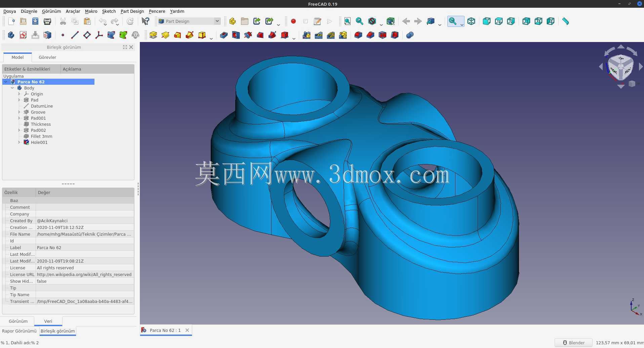Open the additive primitive dropdown arrow
The width and height of the screenshot is (644, 348).
click(211, 39)
